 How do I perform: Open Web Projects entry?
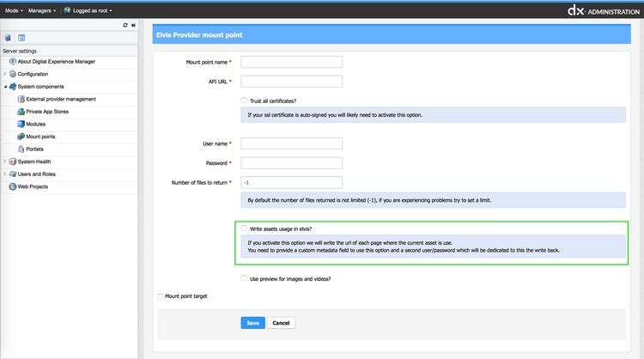click(33, 186)
